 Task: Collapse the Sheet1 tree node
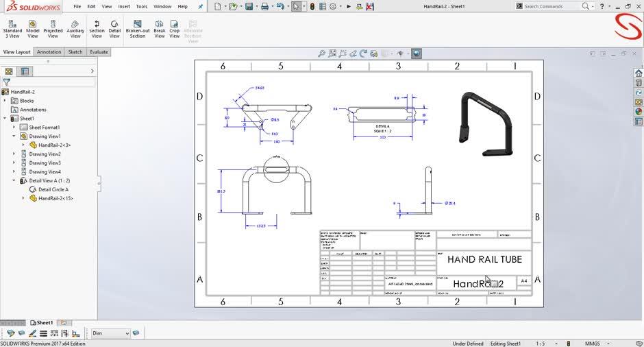[5, 119]
